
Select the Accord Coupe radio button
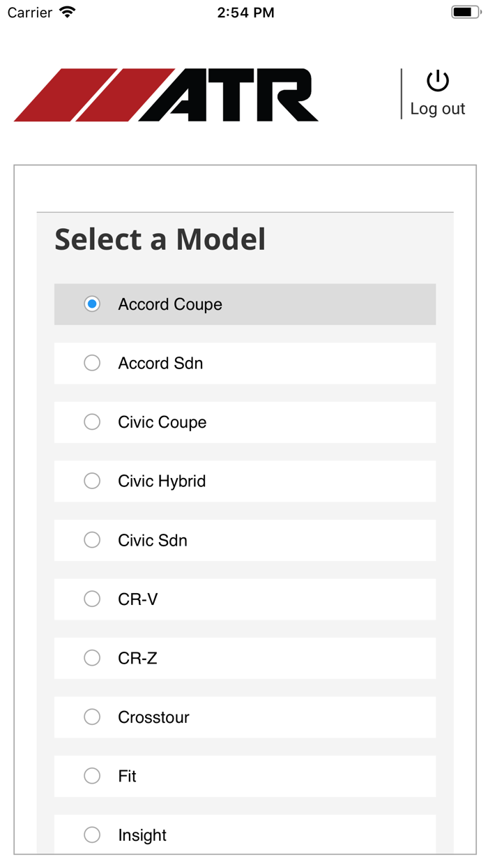[92, 304]
